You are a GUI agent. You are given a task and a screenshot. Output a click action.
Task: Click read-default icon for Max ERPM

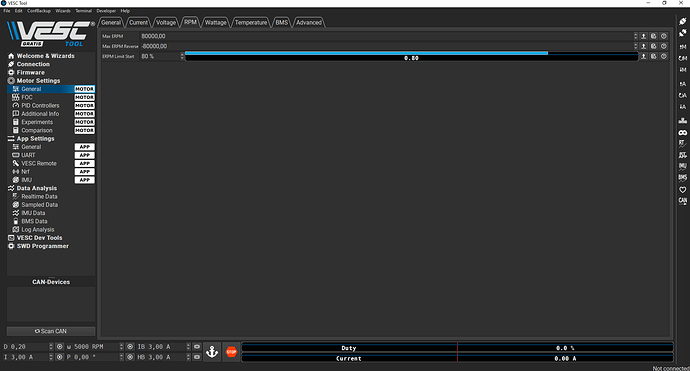pyautogui.click(x=653, y=36)
